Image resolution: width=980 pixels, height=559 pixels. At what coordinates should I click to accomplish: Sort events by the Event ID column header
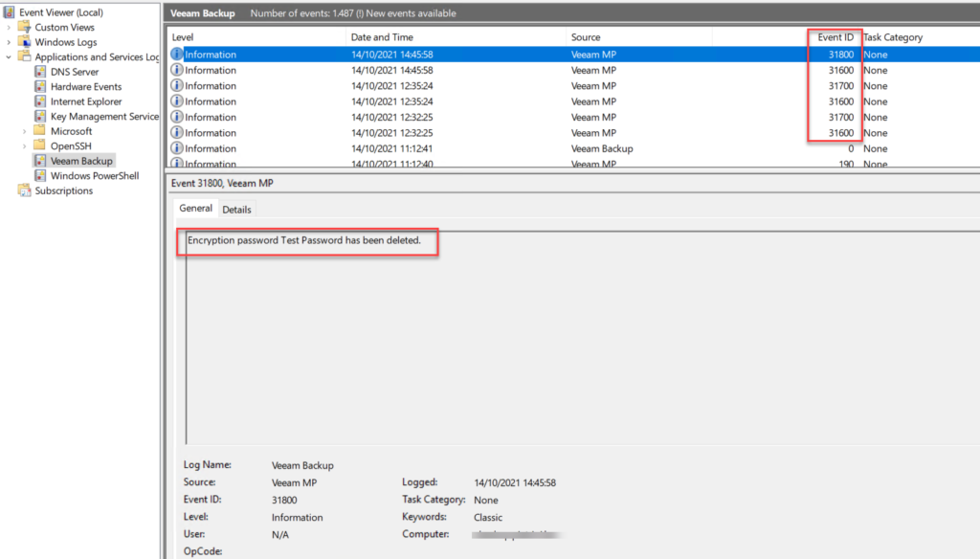click(835, 37)
